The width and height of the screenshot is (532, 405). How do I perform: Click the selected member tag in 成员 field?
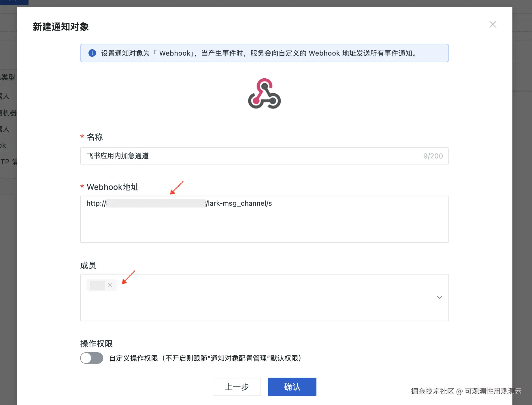click(x=101, y=285)
